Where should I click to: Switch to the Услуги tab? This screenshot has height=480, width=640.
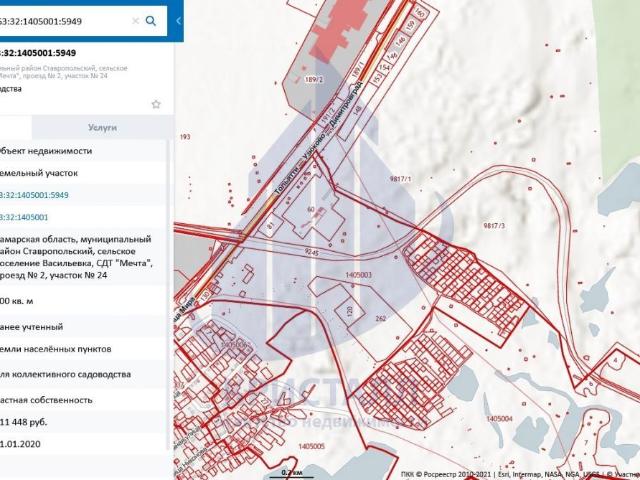[x=102, y=128]
